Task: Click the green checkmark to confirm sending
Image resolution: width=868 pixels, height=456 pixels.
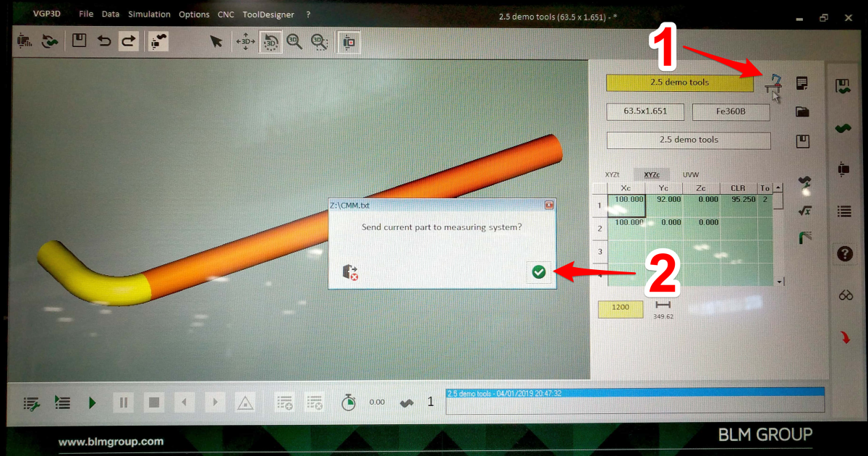Action: pos(538,271)
